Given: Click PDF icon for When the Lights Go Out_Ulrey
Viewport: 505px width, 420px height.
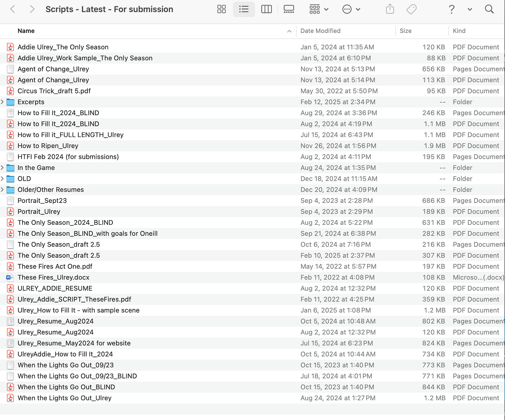Looking at the screenshot, I should click(10, 398).
